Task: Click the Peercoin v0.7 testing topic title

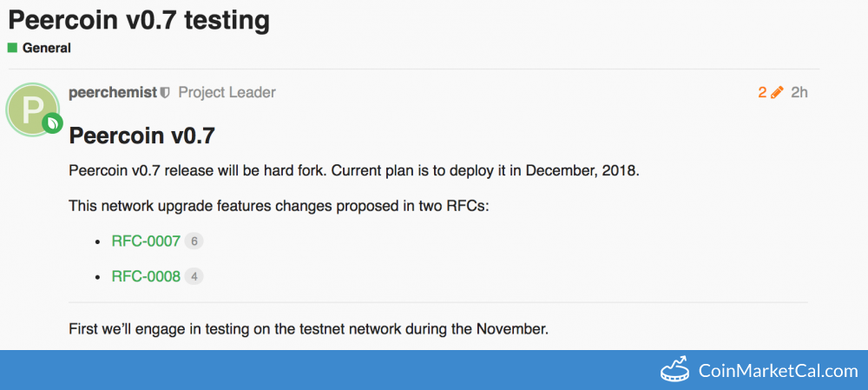Action: pos(139,18)
